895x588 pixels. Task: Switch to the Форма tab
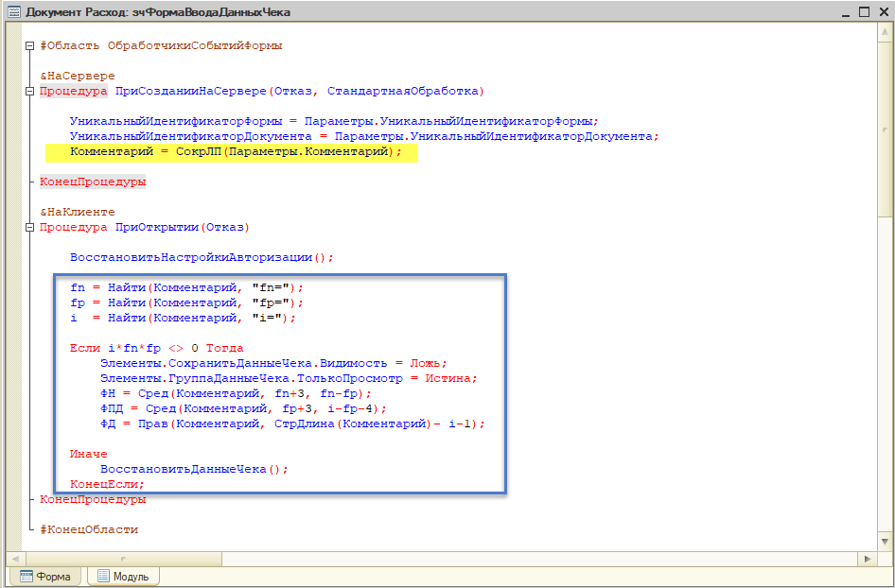coord(45,577)
